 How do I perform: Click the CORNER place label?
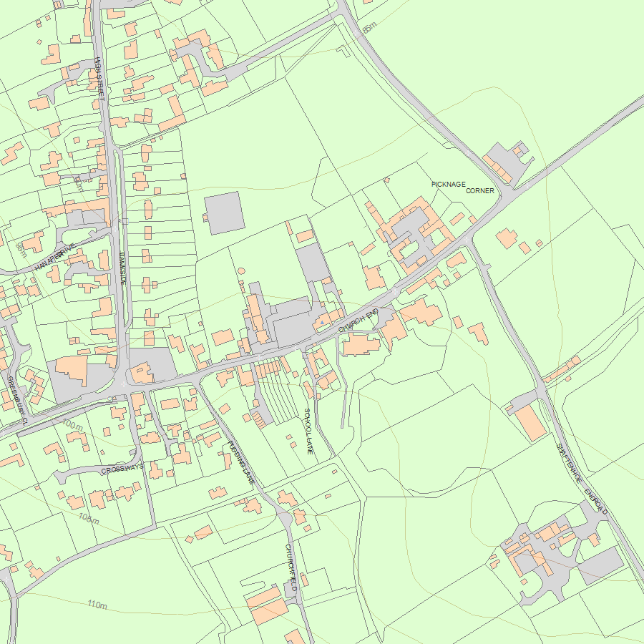(479, 191)
